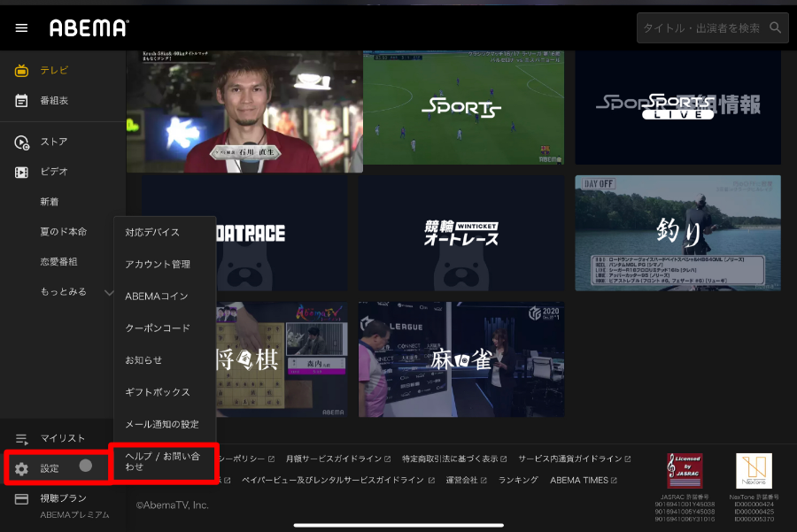
Task: Open the SPORTS LIVE channel thumbnail
Action: coord(678,107)
